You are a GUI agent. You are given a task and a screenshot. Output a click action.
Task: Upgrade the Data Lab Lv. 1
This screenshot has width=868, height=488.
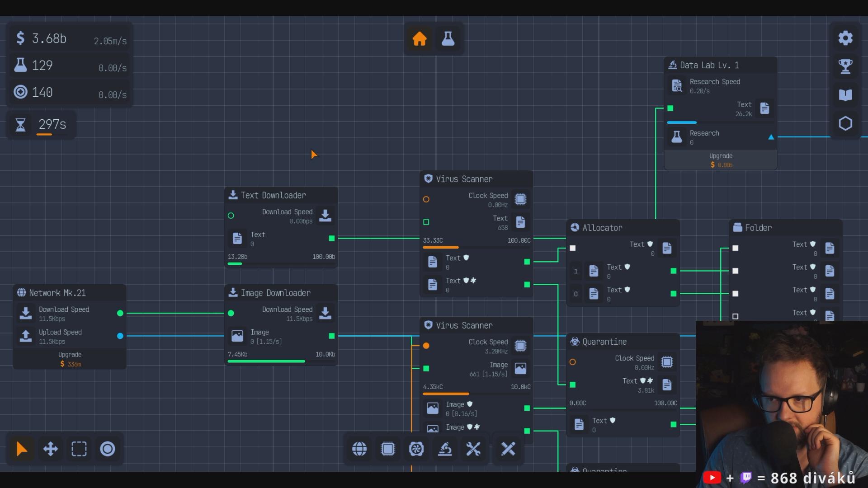[721, 160]
